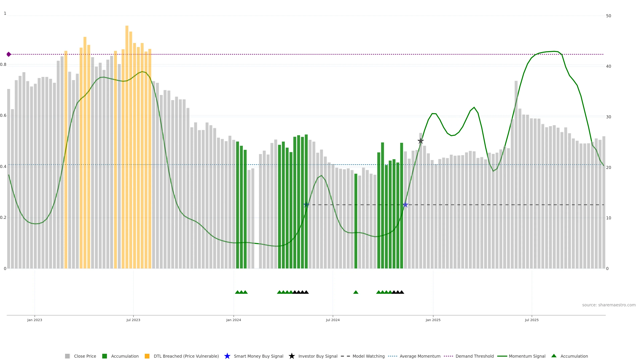644x362 pixels.
Task: Hide the Model Watching series via legend
Action: [x=368, y=356]
